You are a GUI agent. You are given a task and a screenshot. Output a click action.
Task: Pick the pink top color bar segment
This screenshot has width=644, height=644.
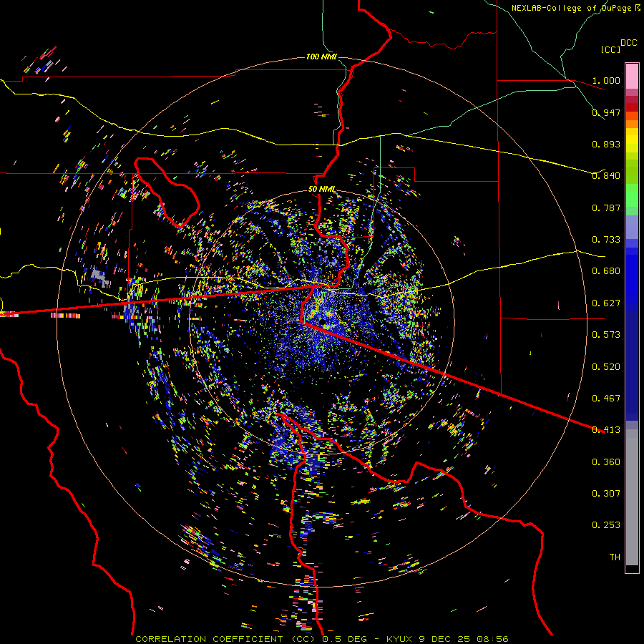click(x=632, y=77)
